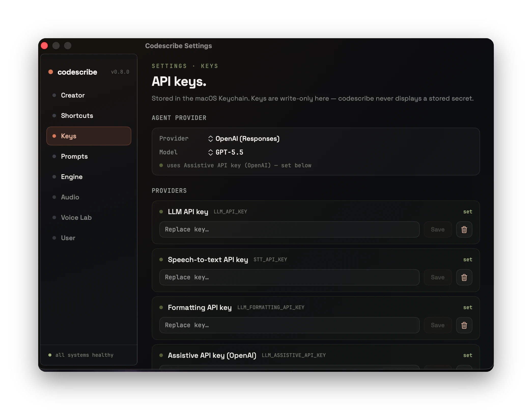Open the Voice Lab section
532x410 pixels.
(89, 217)
